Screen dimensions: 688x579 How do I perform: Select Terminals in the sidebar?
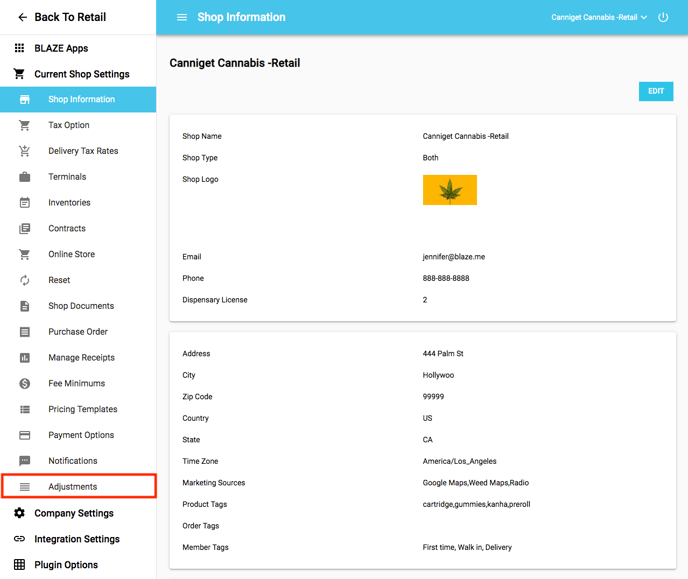pyautogui.click(x=78, y=177)
